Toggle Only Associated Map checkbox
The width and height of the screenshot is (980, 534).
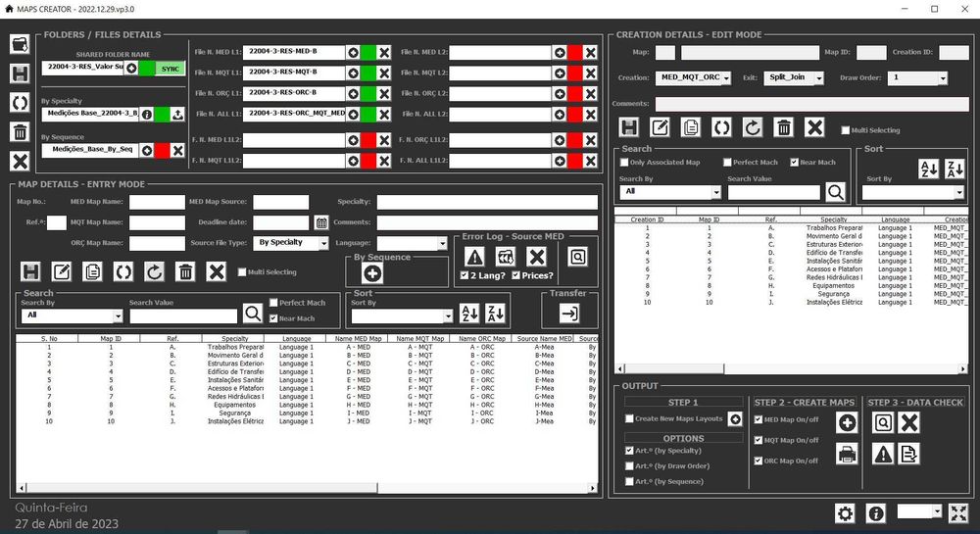point(624,163)
